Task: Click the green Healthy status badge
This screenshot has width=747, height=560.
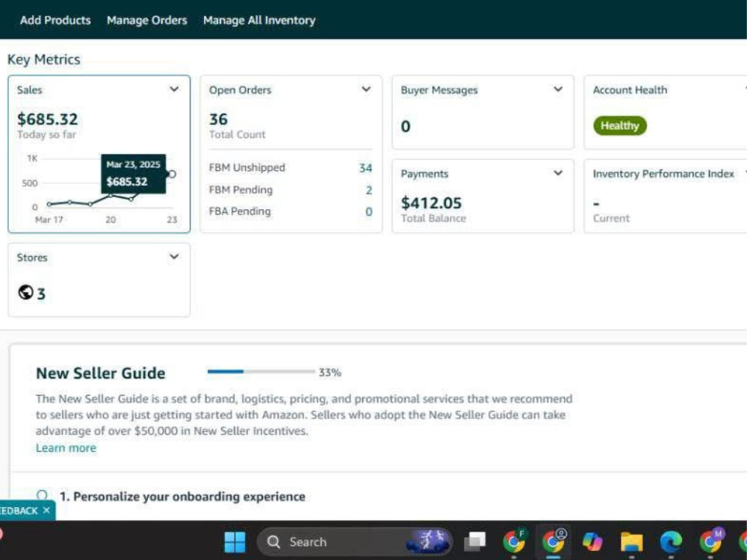Action: [620, 125]
